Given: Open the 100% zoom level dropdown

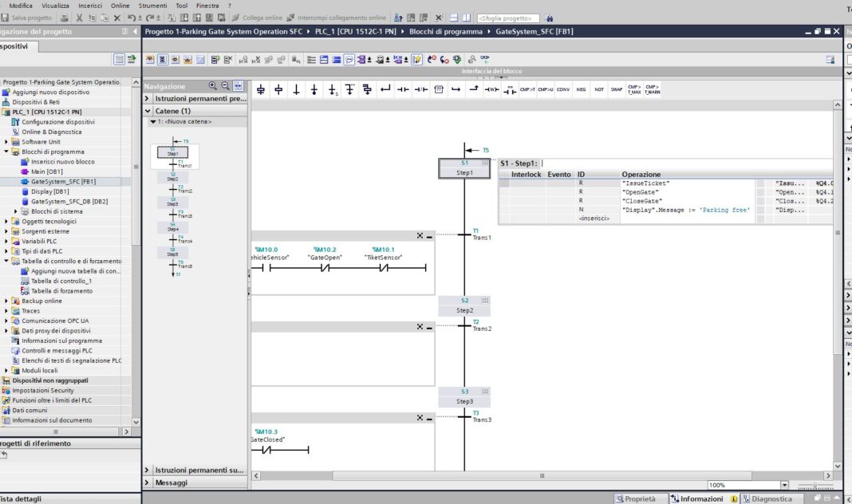Looking at the screenshot, I should point(785,484).
